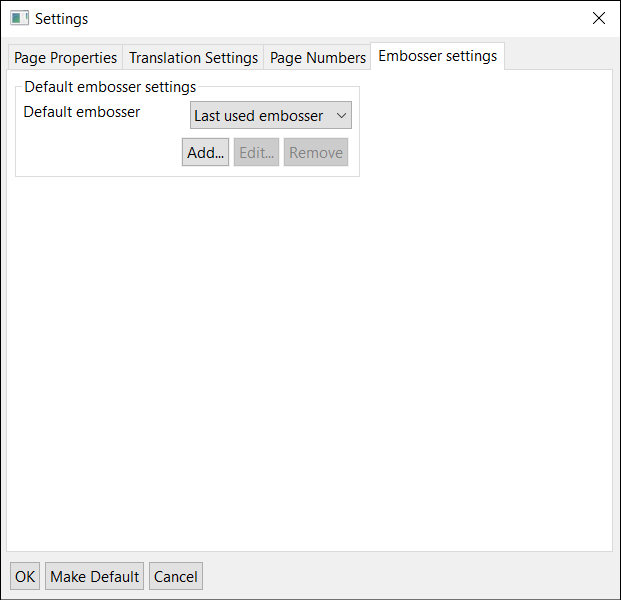Cancel the Settings dialog
The image size is (621, 600).
(x=176, y=576)
